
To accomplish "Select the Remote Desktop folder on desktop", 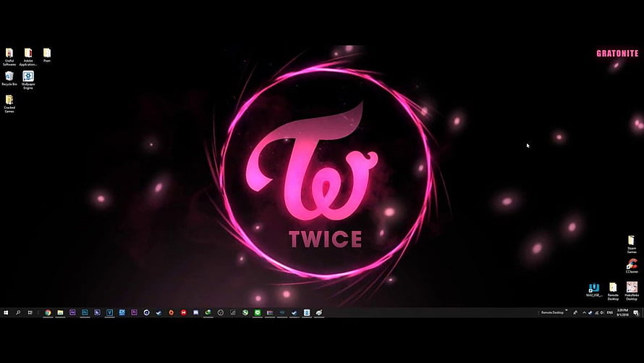I will pos(613,291).
